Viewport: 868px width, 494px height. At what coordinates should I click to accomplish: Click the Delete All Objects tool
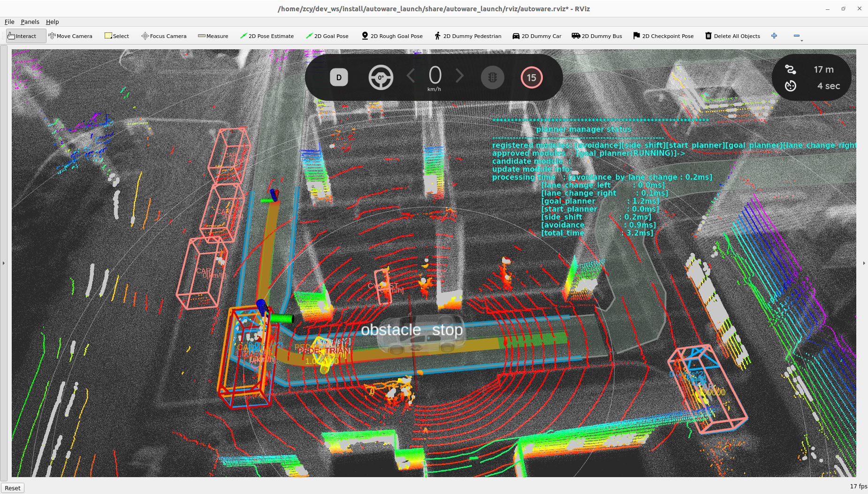click(x=732, y=36)
